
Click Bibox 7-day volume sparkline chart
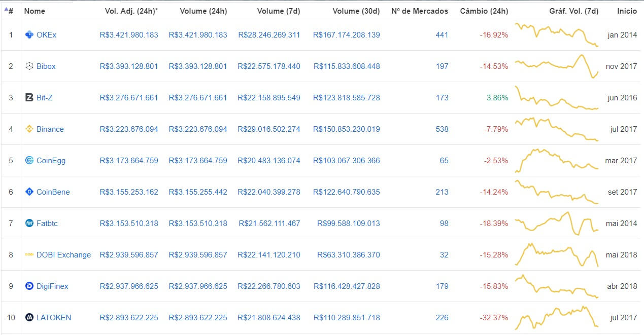(557, 66)
